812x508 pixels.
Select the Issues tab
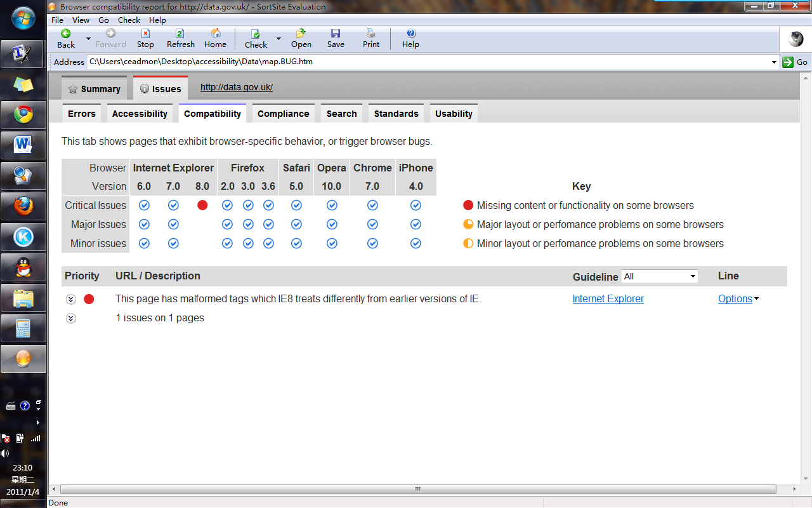160,88
